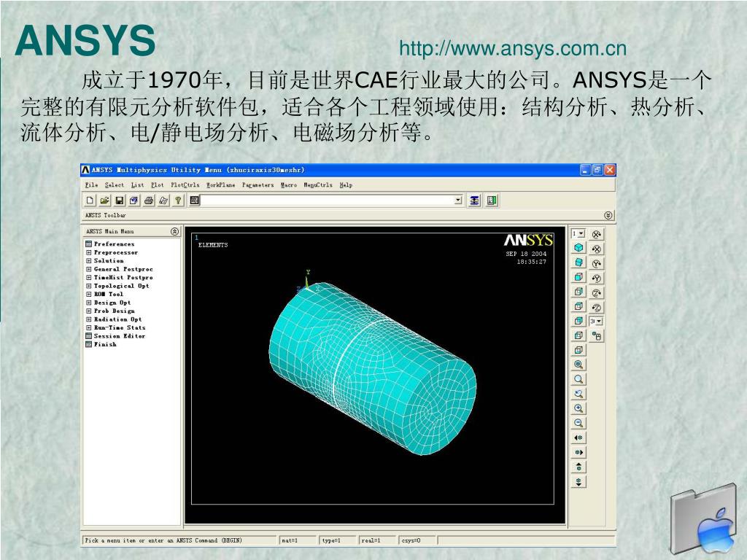747x560 pixels.
Task: Open Preferences in the Main Menu
Action: pyautogui.click(x=114, y=244)
